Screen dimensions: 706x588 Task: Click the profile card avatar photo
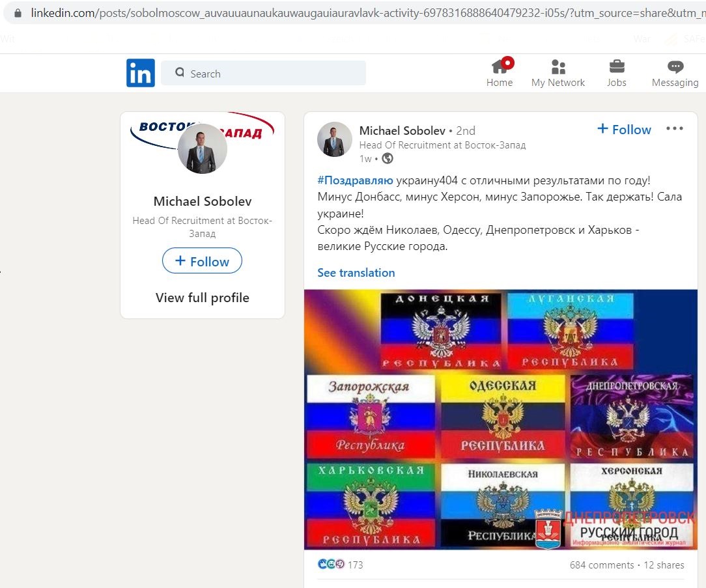pos(202,148)
